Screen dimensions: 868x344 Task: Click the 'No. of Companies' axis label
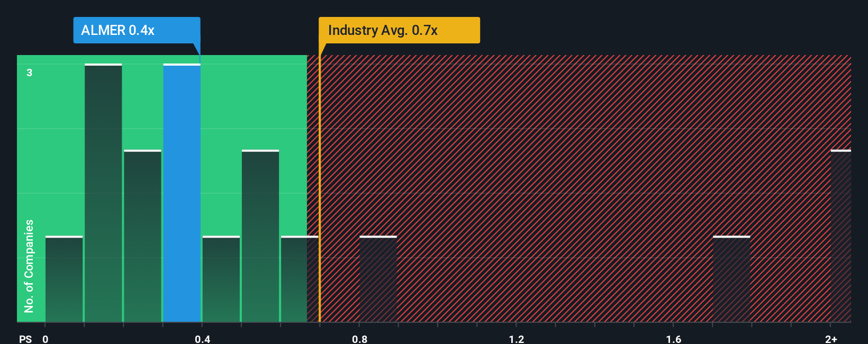click(29, 266)
